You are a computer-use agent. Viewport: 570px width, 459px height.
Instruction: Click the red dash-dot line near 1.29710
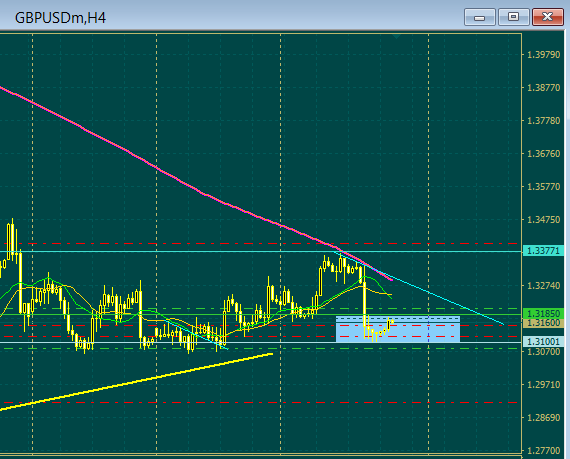[261, 403]
